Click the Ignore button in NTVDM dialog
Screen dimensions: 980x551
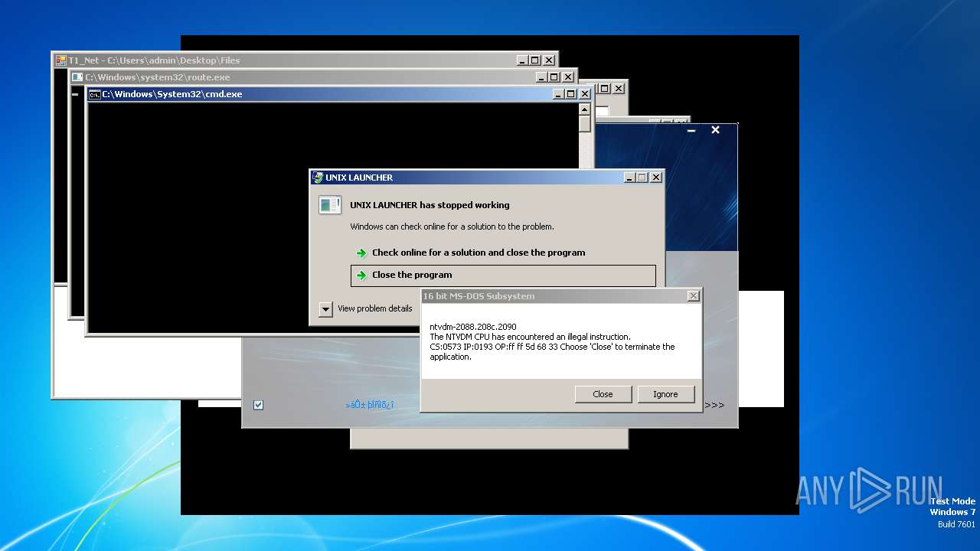[x=665, y=394]
